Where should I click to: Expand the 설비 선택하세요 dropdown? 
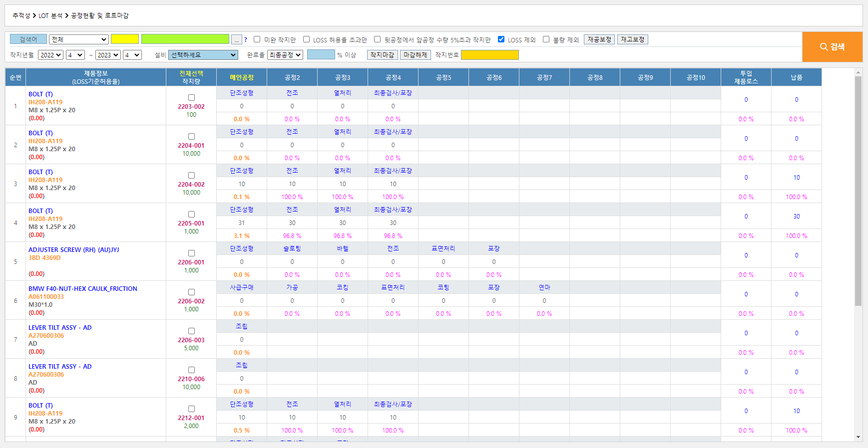tap(203, 55)
